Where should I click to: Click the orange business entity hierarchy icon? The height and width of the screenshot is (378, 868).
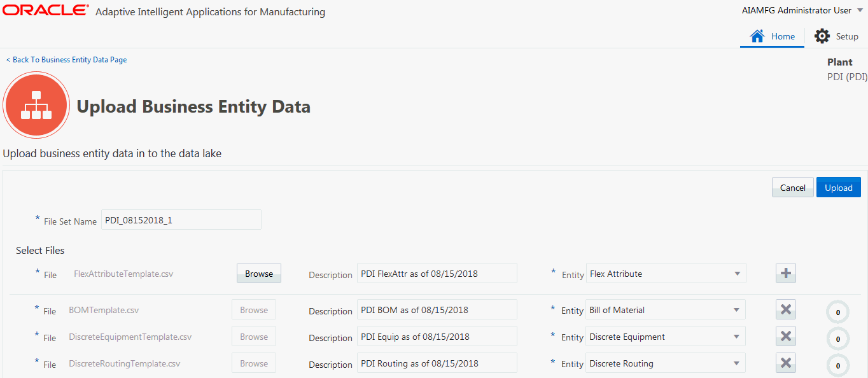pyautogui.click(x=36, y=104)
